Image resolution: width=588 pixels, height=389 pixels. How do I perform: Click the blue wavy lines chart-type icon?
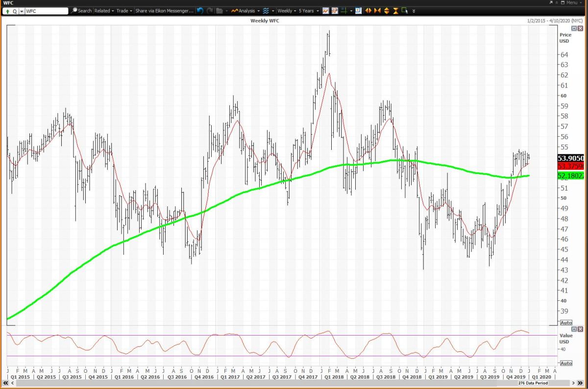(x=266, y=11)
